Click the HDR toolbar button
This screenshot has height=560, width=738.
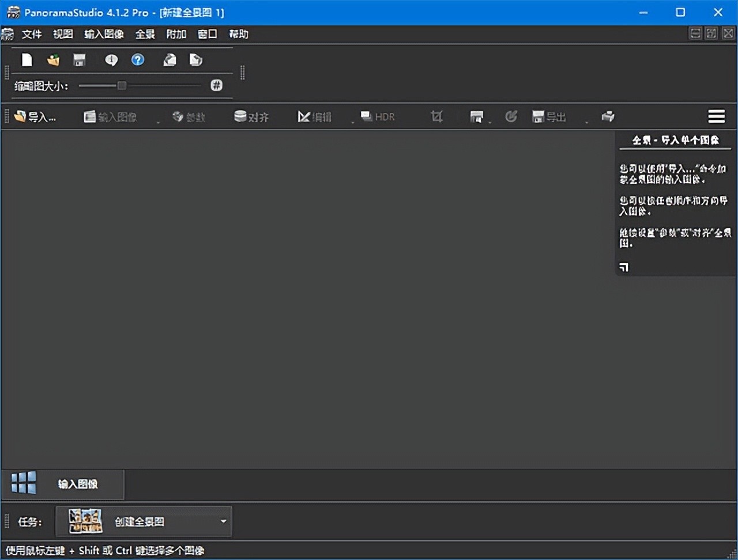pos(378,117)
